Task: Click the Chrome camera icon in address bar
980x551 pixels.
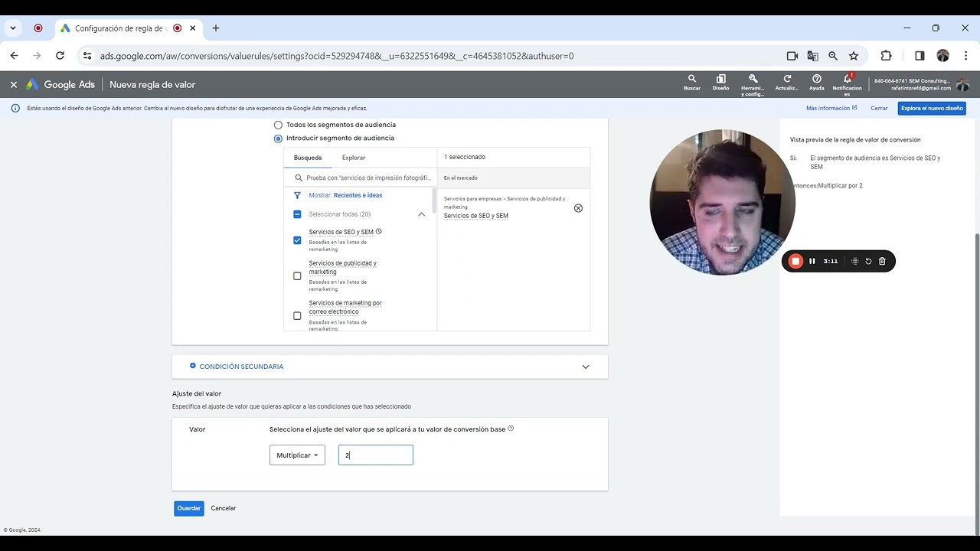Action: (792, 56)
